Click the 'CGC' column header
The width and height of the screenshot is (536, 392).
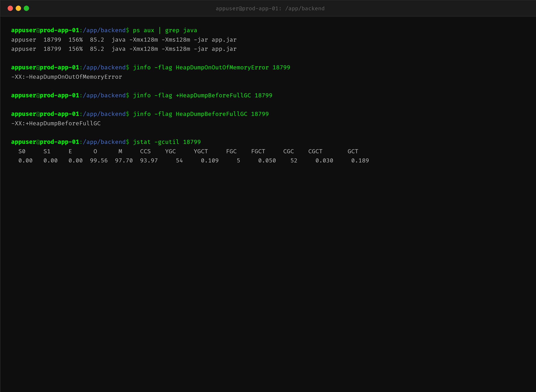(289, 151)
